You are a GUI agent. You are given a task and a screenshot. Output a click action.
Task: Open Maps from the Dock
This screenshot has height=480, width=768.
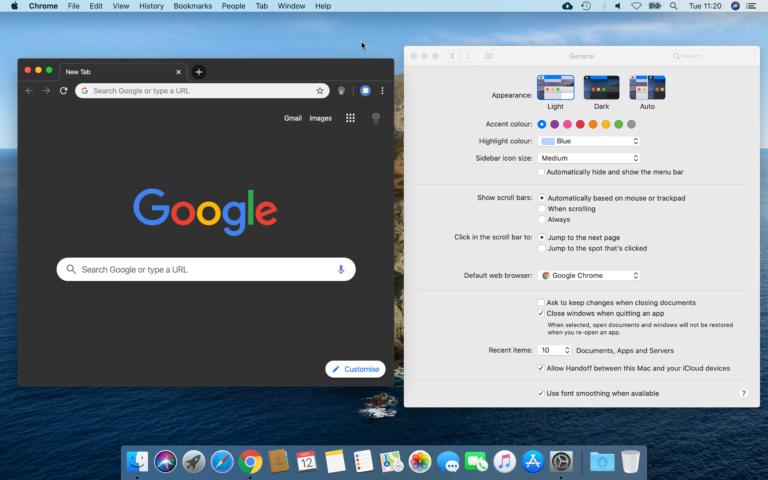coord(391,461)
